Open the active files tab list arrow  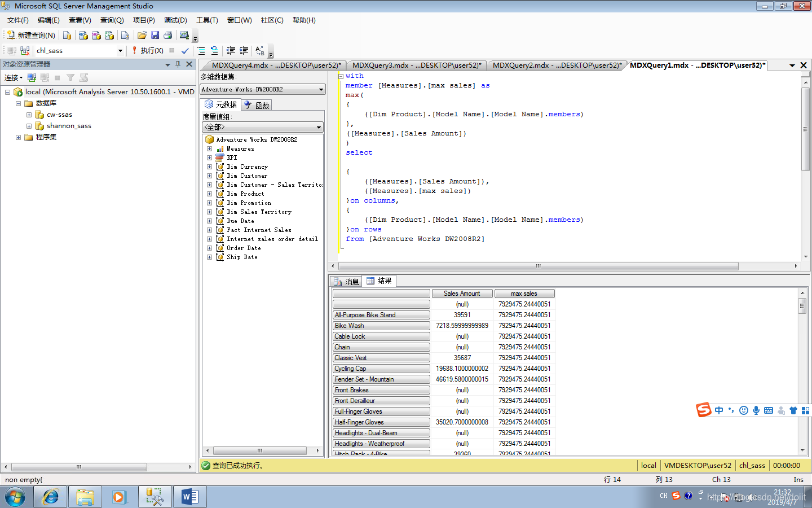pyautogui.click(x=792, y=65)
